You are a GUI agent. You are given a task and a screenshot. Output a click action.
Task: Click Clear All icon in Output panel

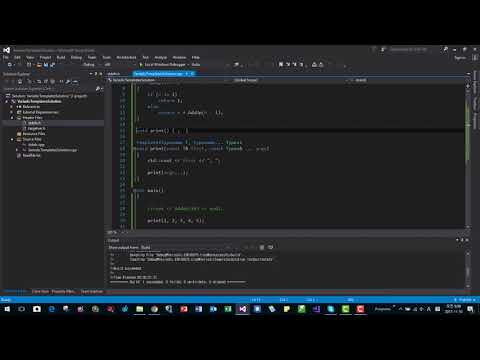(262, 247)
